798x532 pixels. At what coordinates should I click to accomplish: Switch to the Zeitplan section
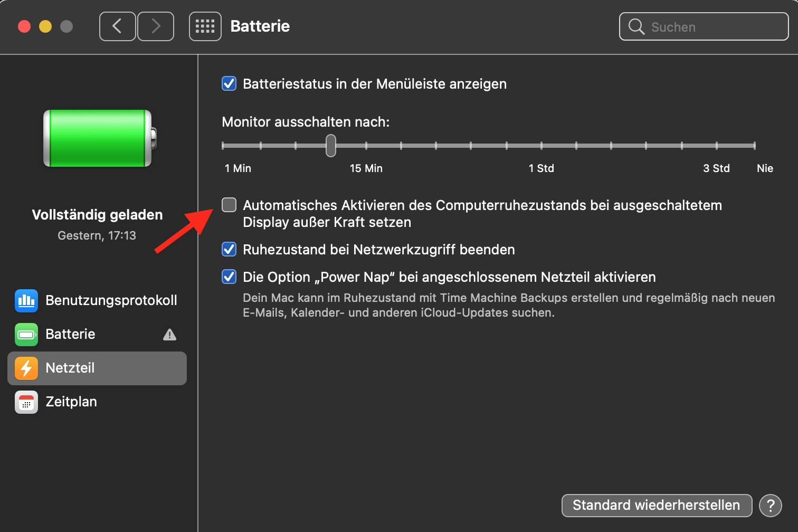[71, 402]
